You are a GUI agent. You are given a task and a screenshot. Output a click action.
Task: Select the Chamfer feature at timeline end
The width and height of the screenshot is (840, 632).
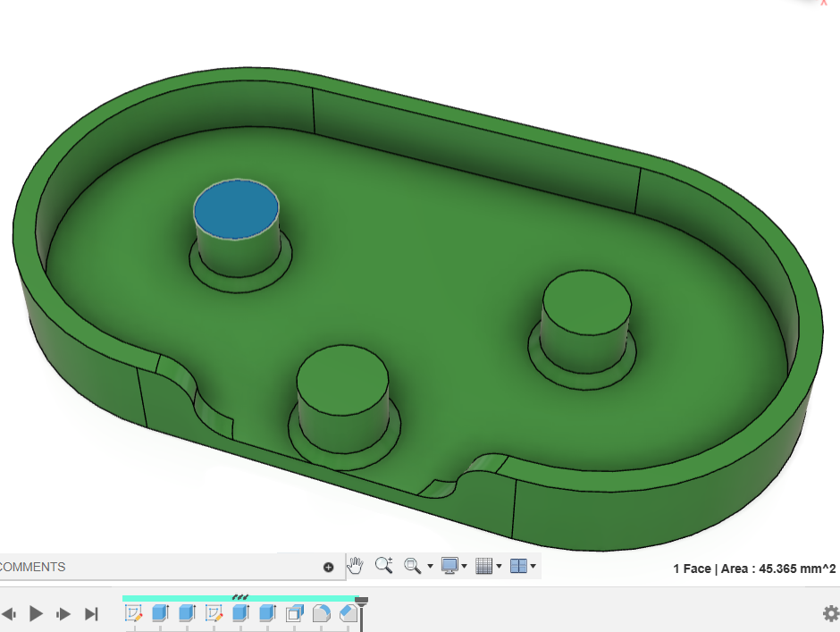348,613
